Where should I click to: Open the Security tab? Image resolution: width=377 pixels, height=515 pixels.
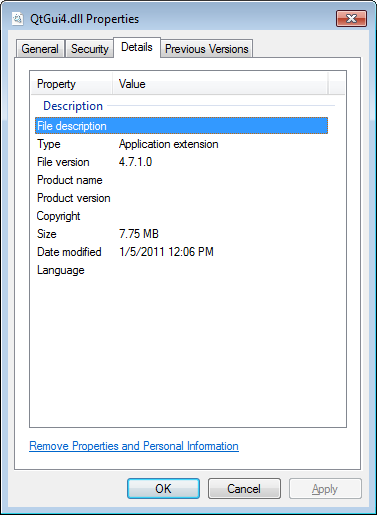point(90,49)
